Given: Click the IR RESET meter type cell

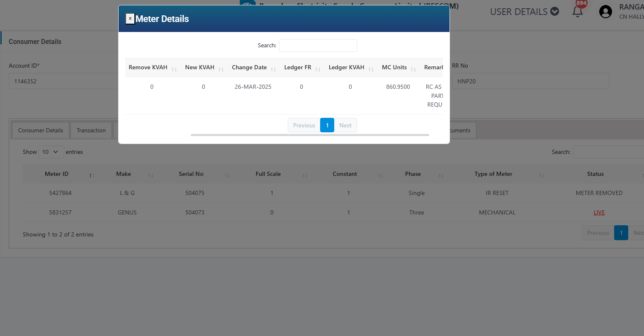Looking at the screenshot, I should pos(497,193).
